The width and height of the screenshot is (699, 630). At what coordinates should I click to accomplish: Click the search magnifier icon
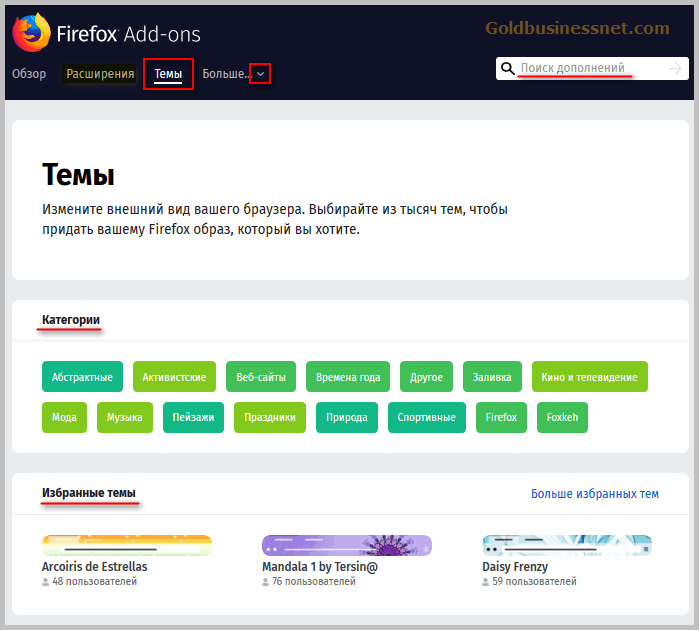coord(507,68)
